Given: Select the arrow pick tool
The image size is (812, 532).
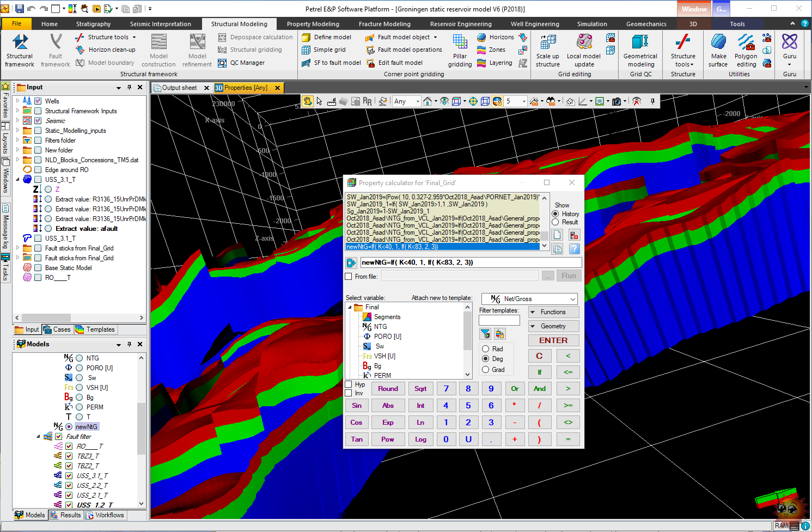Looking at the screenshot, I should (x=320, y=101).
